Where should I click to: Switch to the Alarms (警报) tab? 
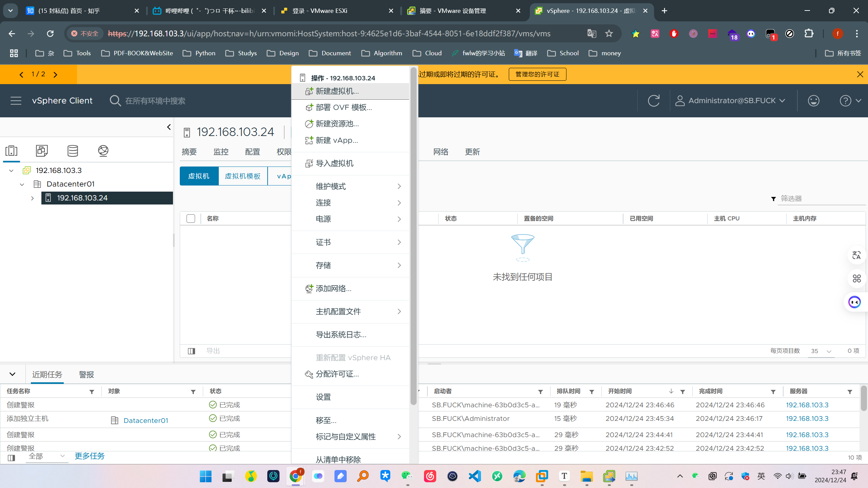click(x=86, y=374)
